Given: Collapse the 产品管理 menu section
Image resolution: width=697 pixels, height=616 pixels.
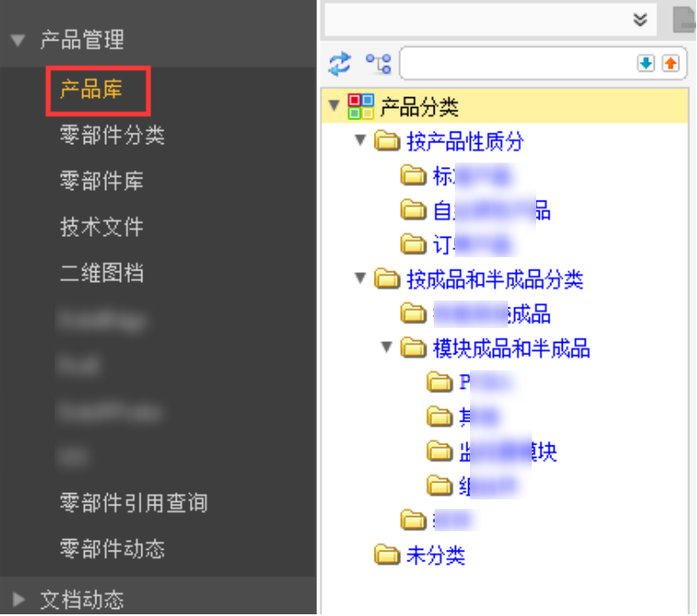Looking at the screenshot, I should [18, 40].
